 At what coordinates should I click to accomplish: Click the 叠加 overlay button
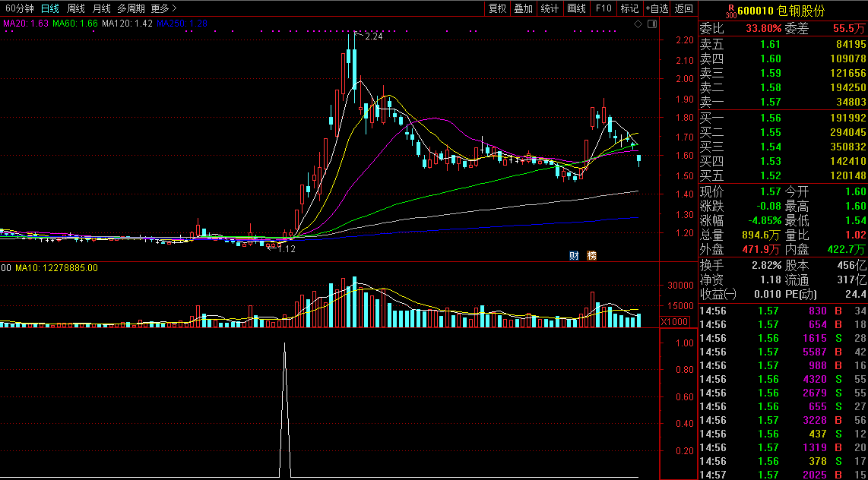click(523, 8)
